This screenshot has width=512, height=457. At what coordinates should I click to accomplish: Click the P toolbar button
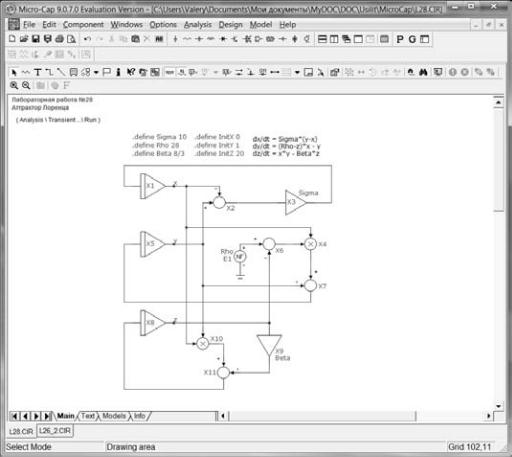[400, 39]
